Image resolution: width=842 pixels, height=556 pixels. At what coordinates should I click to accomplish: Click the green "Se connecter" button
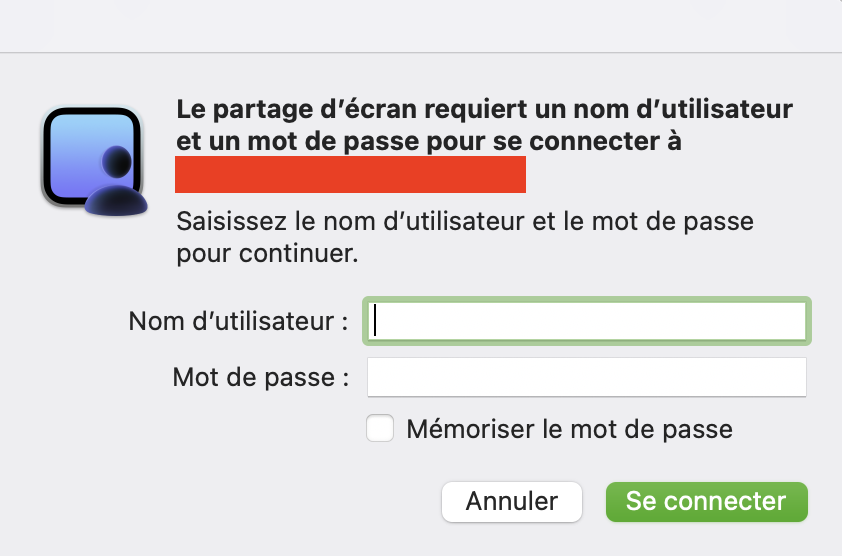(x=706, y=501)
